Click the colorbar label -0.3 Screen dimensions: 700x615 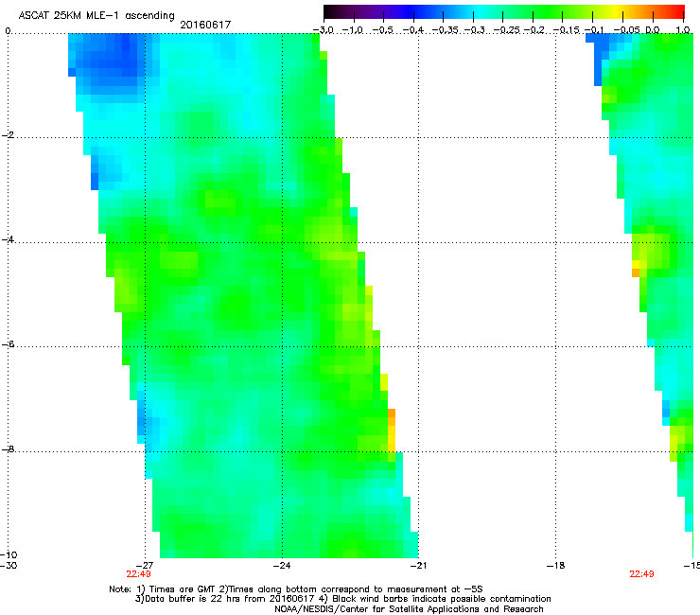(x=474, y=30)
